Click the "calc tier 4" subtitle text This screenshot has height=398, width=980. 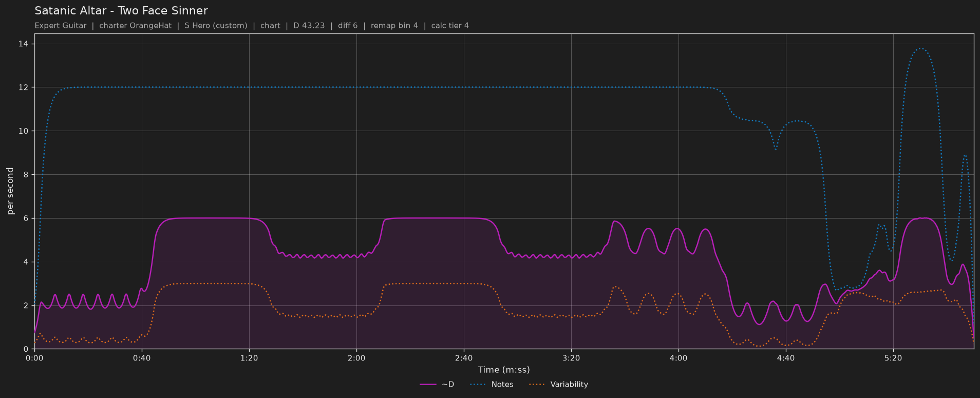[x=450, y=26]
